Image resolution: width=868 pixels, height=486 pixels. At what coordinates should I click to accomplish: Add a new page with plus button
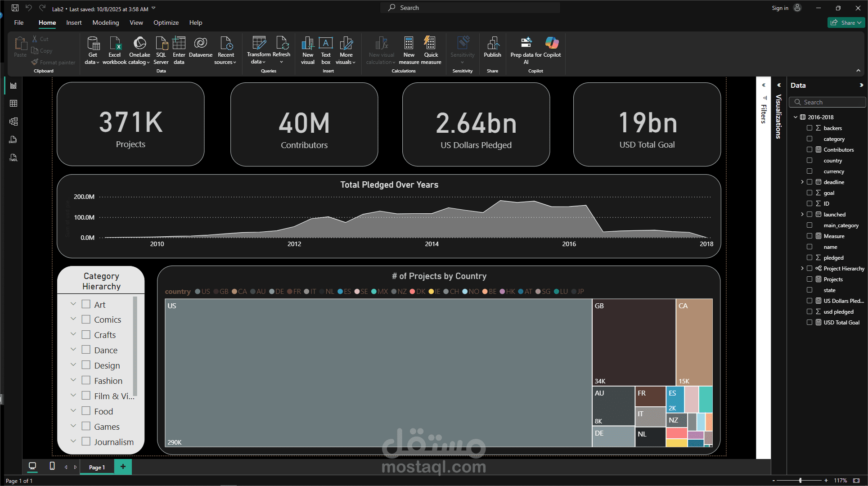[x=123, y=467]
